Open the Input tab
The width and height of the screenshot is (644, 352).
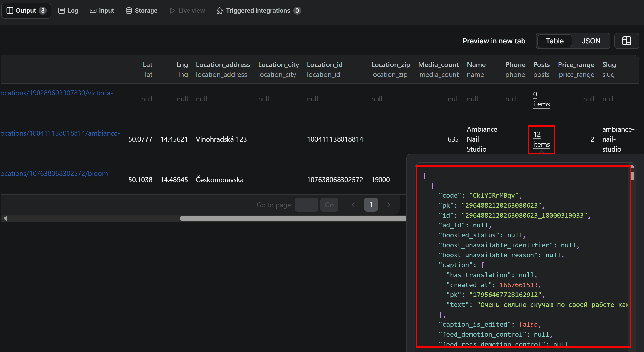tap(102, 10)
